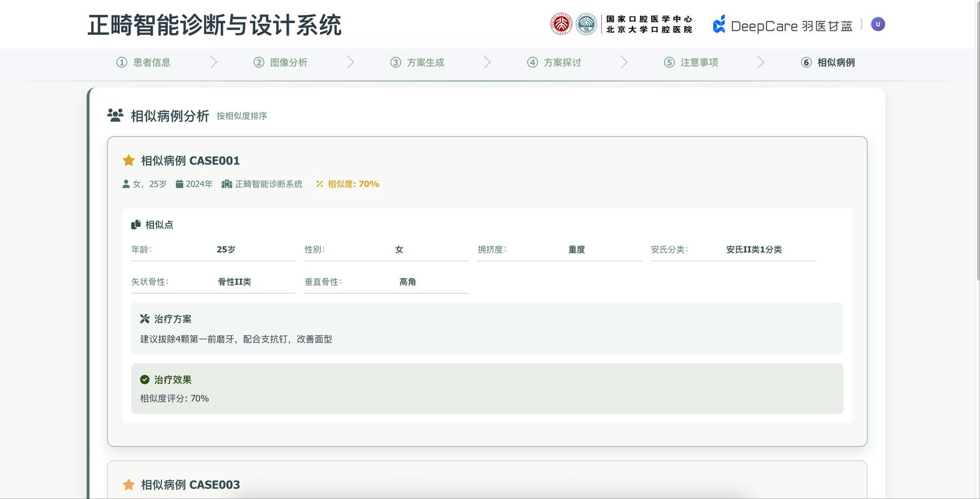
Task: Click the chevron after 注意事项 step
Action: (760, 62)
